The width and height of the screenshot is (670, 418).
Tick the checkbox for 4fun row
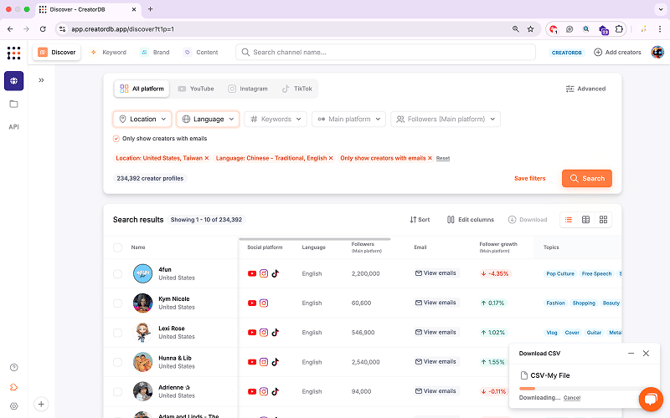coord(117,273)
